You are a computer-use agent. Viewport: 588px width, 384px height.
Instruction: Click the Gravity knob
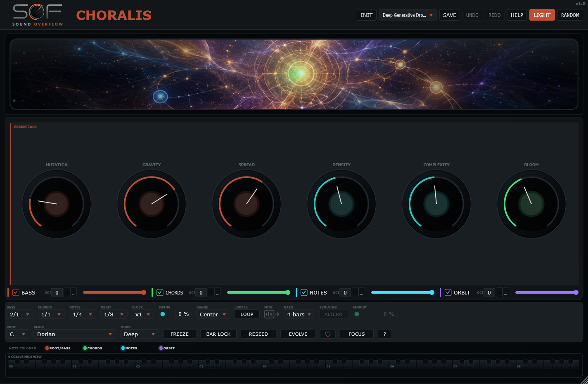tap(152, 204)
